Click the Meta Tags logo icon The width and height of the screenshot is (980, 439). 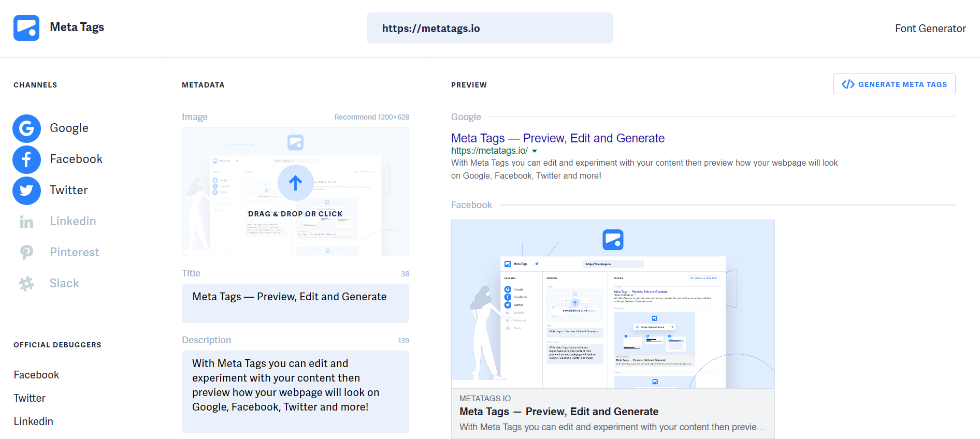[26, 28]
